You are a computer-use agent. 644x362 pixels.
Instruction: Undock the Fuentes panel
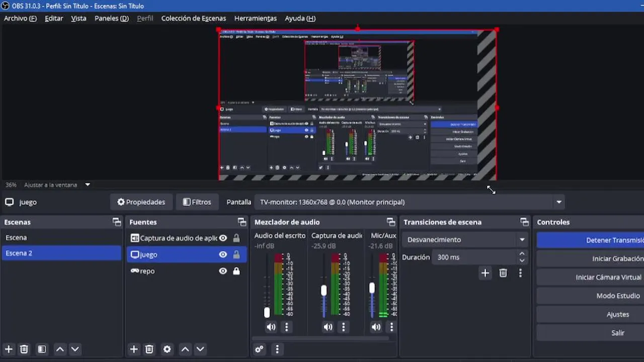pyautogui.click(x=242, y=222)
